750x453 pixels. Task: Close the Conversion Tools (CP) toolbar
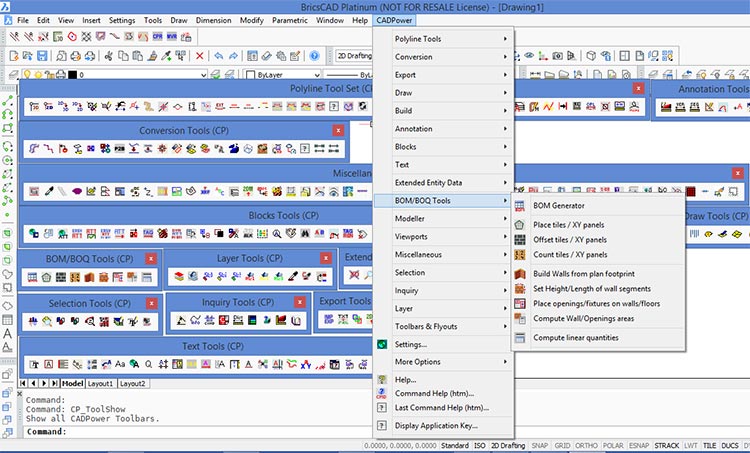338,130
